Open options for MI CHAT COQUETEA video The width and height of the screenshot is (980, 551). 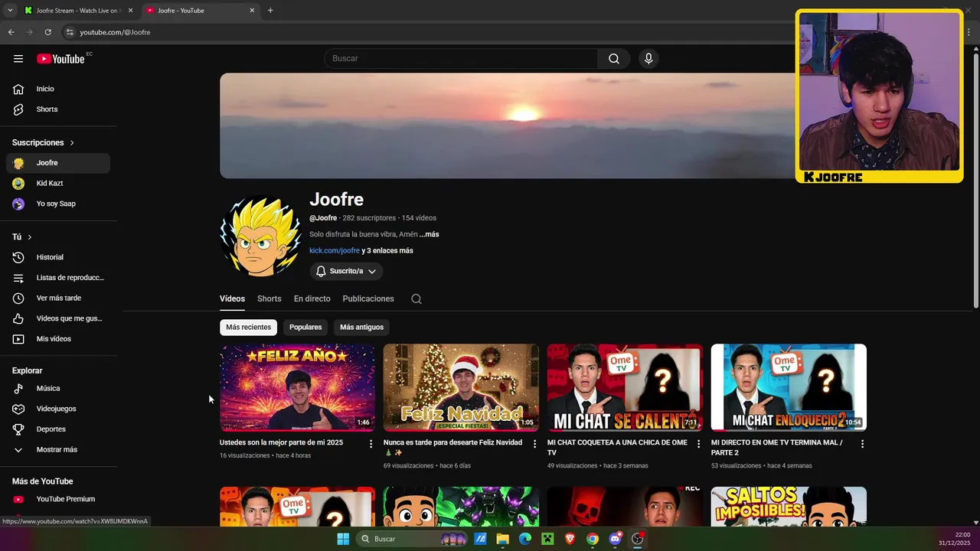[x=698, y=444]
